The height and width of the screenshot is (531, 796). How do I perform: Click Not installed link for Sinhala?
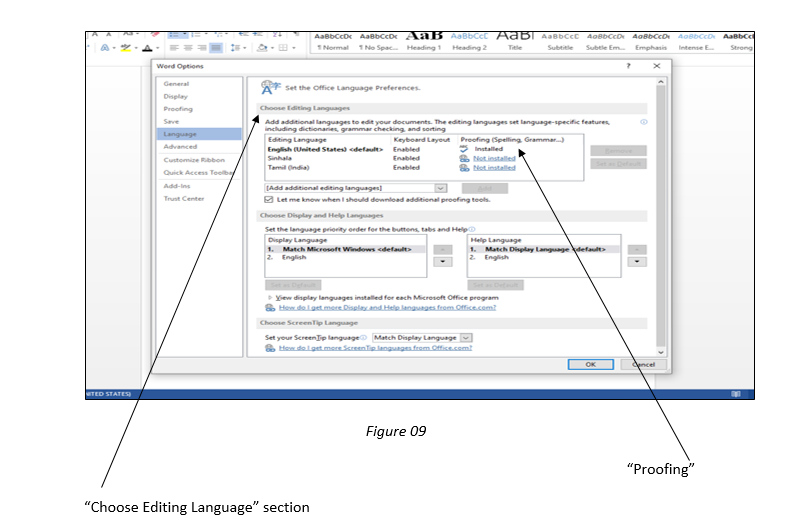tap(494, 158)
